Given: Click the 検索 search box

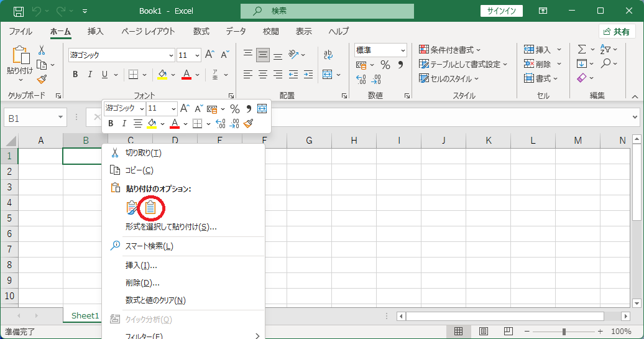Looking at the screenshot, I should tap(327, 11).
